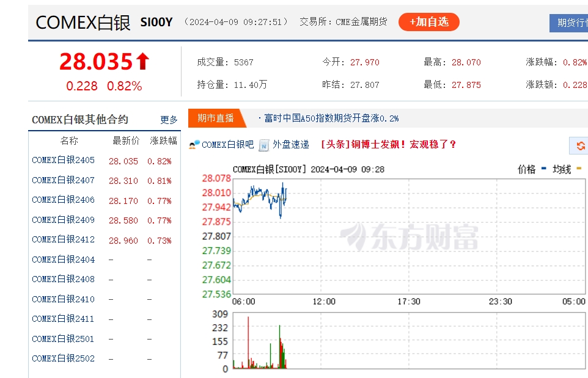Open 外盘速递 by clicking the N icon
The height and width of the screenshot is (378, 588).
point(263,145)
